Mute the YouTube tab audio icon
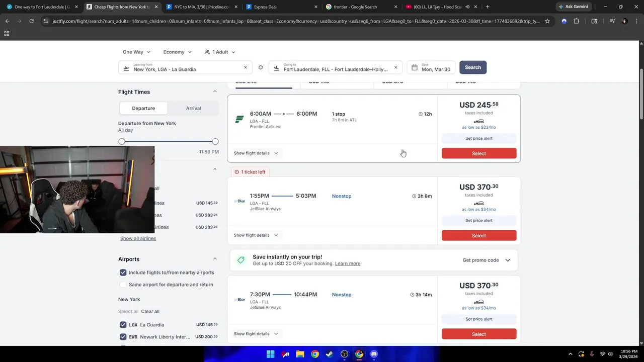The height and width of the screenshot is (362, 644). [x=467, y=7]
